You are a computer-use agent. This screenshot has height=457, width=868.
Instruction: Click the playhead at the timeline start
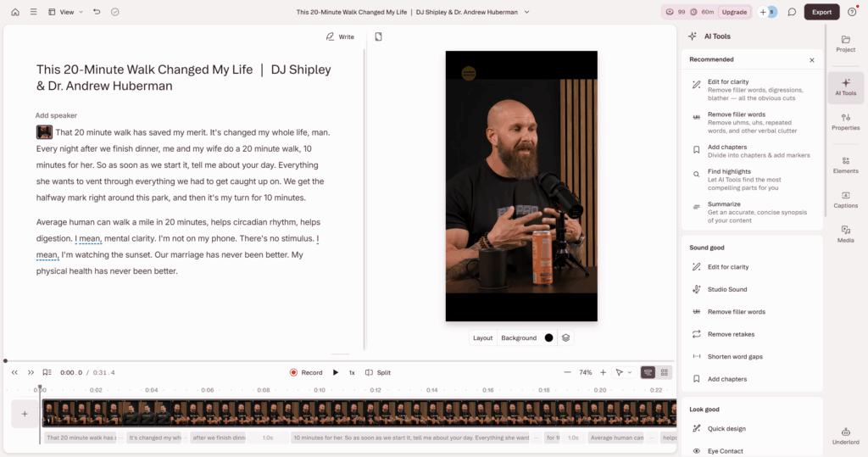click(40, 388)
